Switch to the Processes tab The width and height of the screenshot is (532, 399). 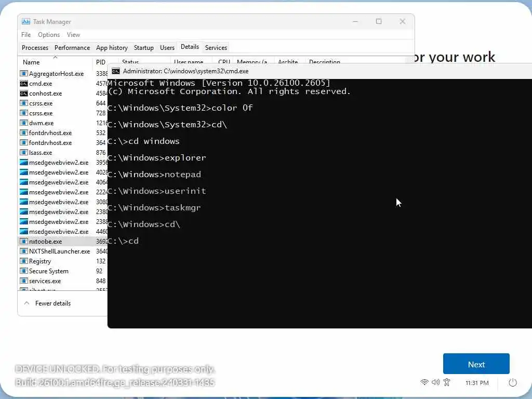coord(35,48)
